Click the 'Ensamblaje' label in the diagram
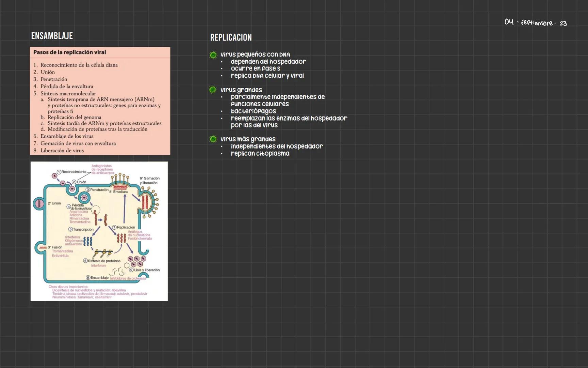 99,278
